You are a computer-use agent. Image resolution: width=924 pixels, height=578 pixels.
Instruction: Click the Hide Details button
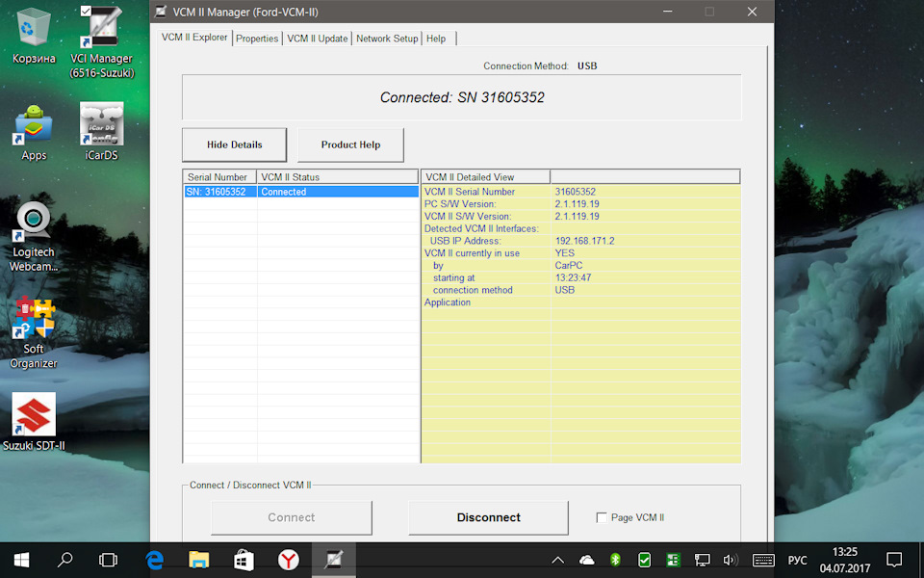coord(235,144)
